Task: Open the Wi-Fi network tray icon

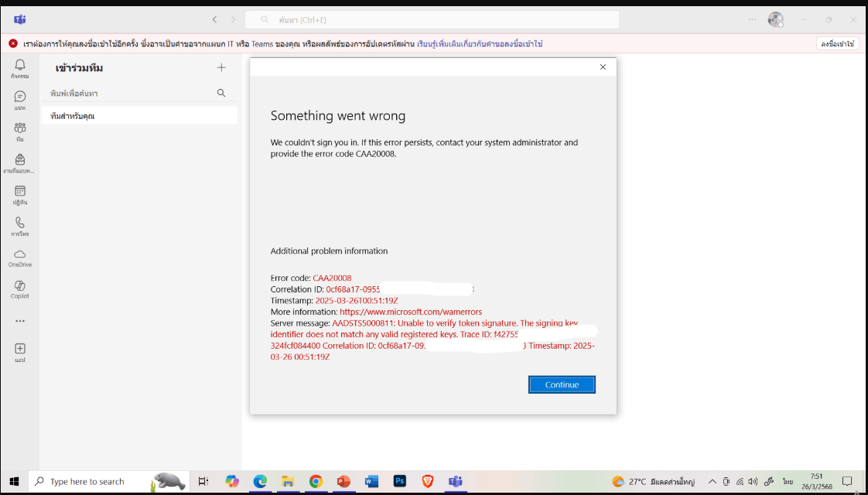Action: pos(740,481)
